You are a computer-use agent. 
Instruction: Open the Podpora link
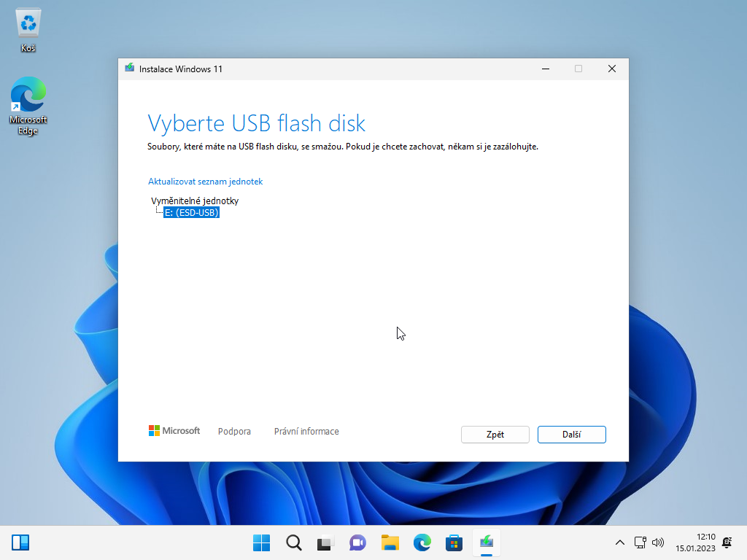coord(234,432)
